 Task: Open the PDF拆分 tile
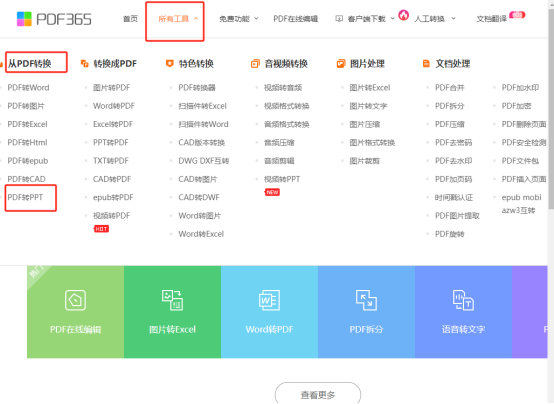366,312
